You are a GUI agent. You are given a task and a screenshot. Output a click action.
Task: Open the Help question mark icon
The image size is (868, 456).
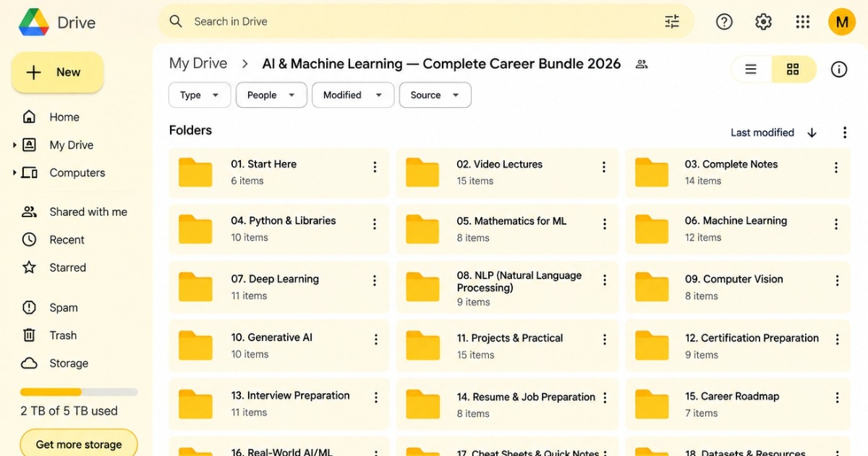point(724,22)
